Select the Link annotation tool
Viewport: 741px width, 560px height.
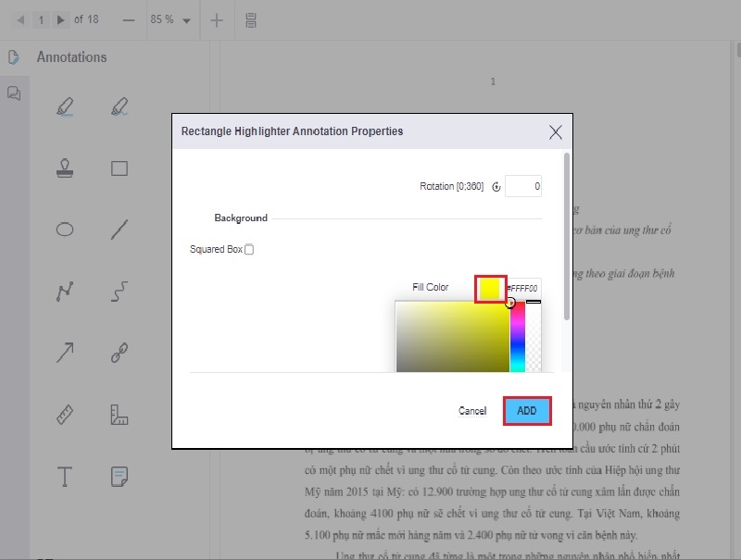click(119, 353)
